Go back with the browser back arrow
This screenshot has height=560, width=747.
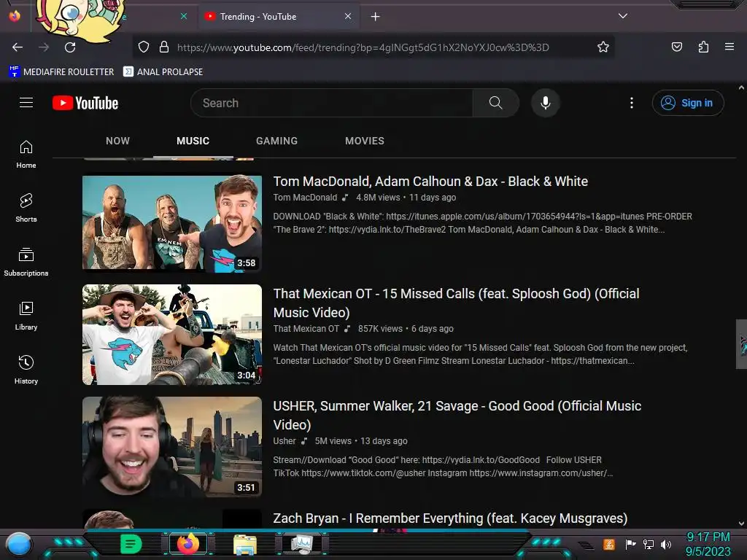click(18, 47)
